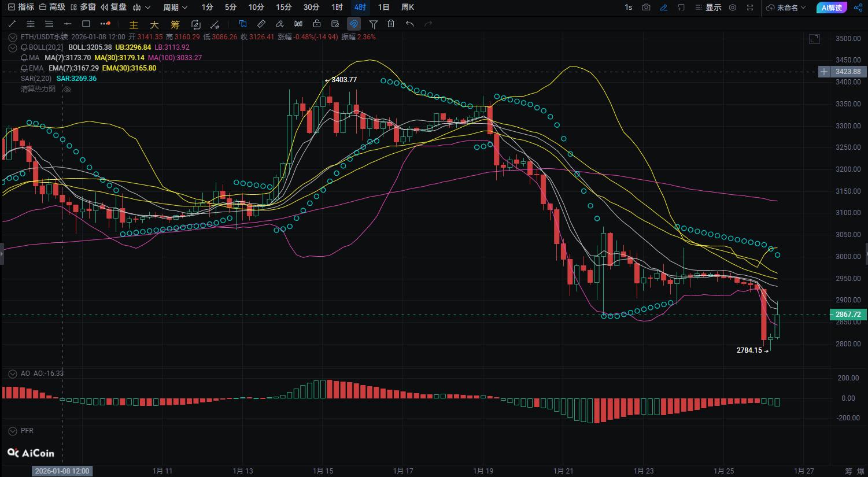Show the hidden 清算热力图 indicator

(x=67, y=89)
